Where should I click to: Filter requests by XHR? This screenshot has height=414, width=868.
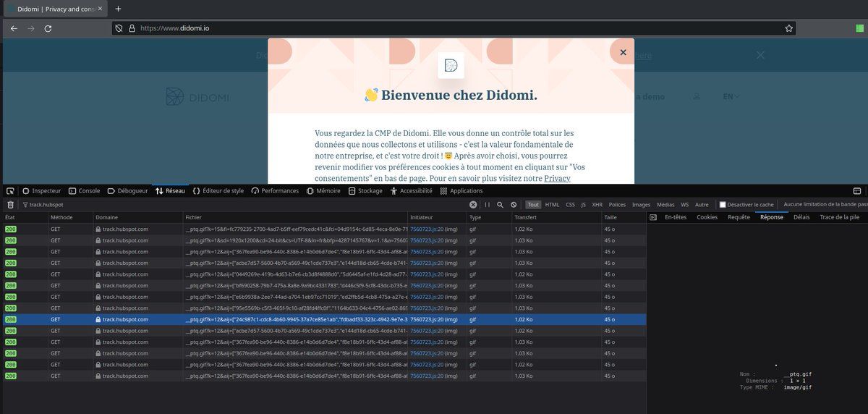597,205
